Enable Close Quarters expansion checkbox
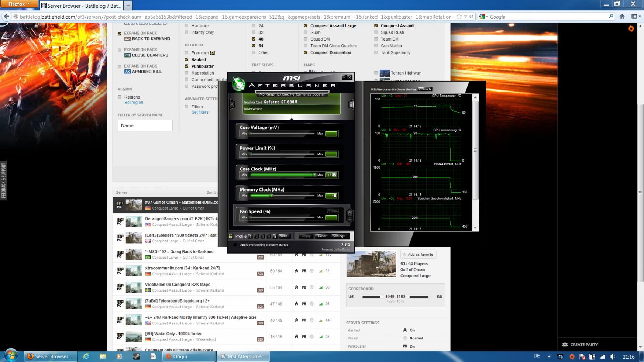The width and height of the screenshot is (644, 362). 119,50
